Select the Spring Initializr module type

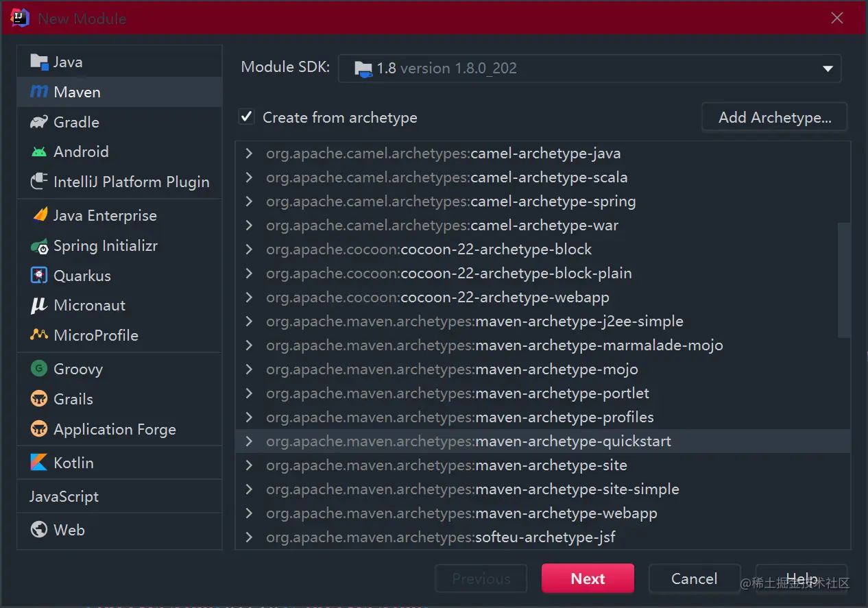tap(119, 245)
